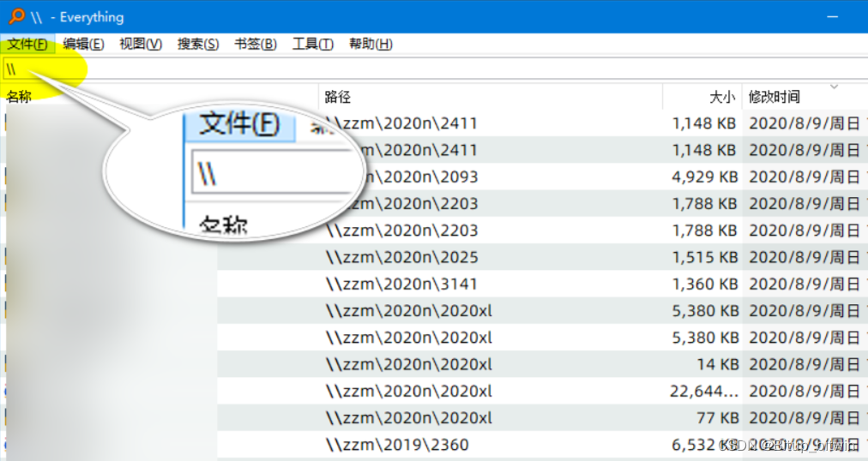
Task: Sort results by 路径 column header
Action: tap(338, 97)
